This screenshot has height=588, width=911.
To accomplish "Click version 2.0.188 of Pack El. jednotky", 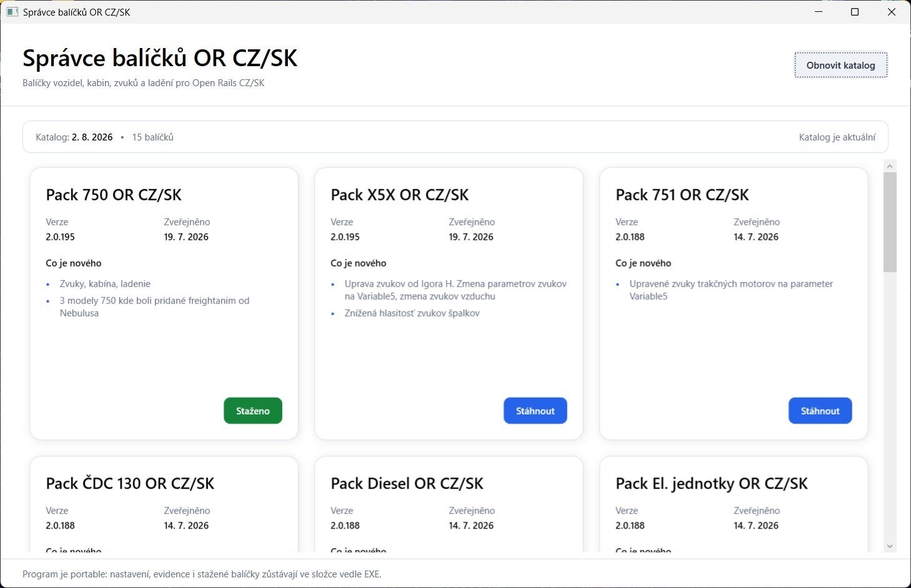I will [x=630, y=526].
